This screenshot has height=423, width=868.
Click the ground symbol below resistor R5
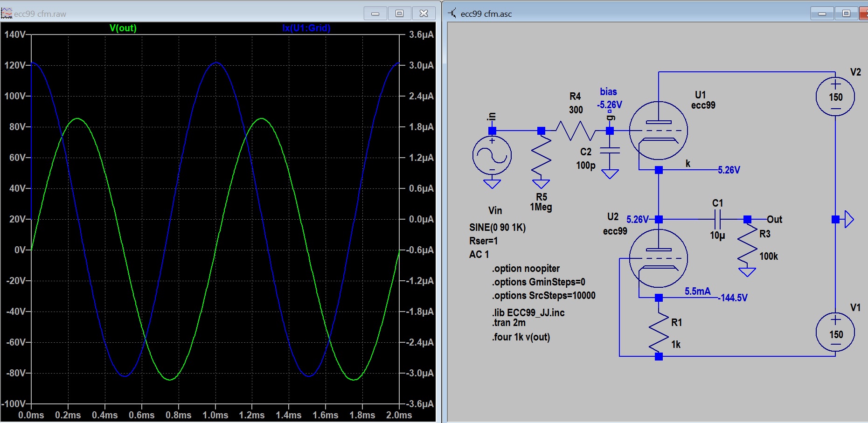coord(541,184)
